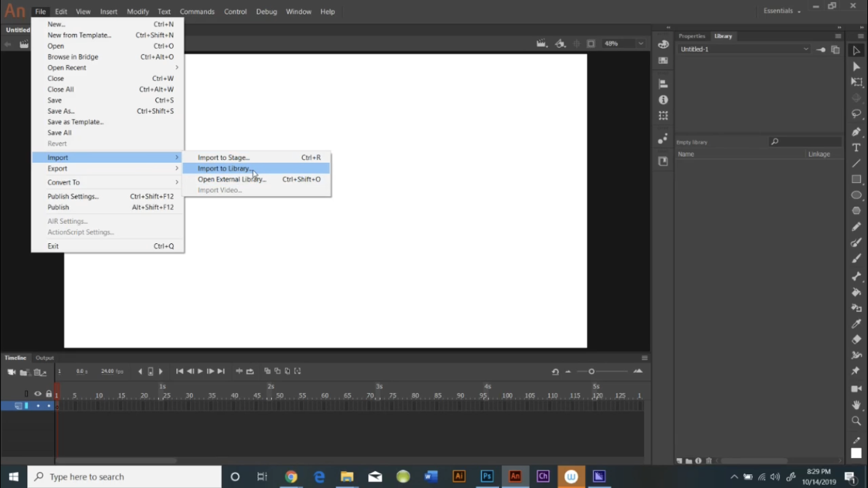Go to first frame button
This screenshot has width=868, height=488.
(180, 372)
